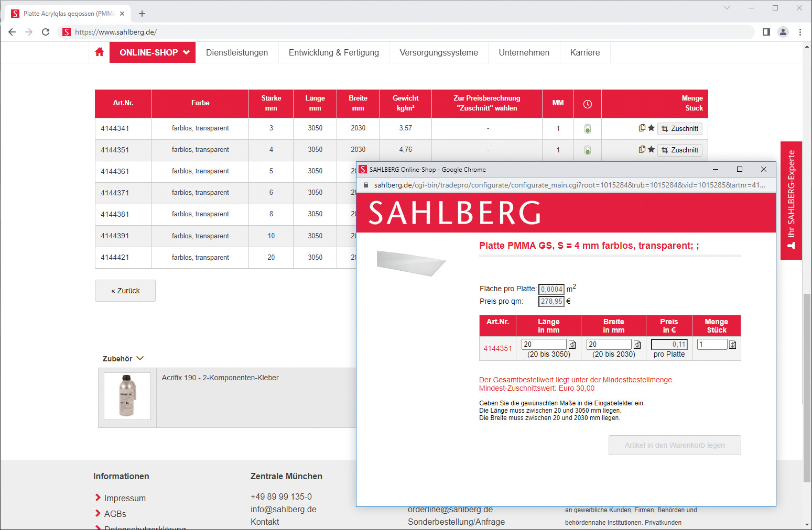Recalculate using the icon beside Breite
This screenshot has width=812, height=530.
[x=637, y=345]
